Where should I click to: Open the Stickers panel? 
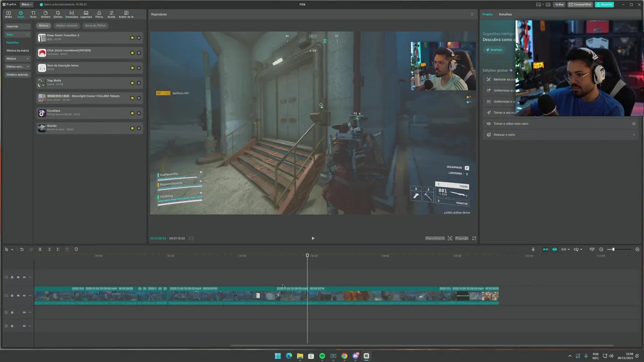(x=45, y=14)
